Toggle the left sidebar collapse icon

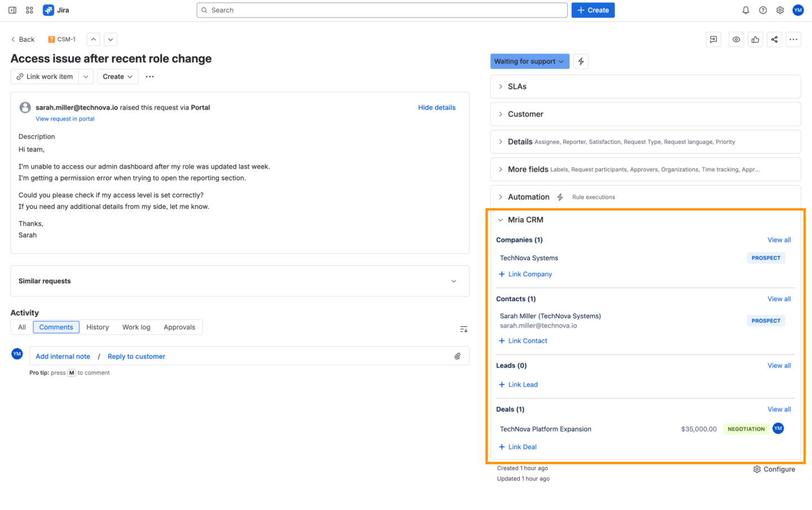tap(12, 10)
